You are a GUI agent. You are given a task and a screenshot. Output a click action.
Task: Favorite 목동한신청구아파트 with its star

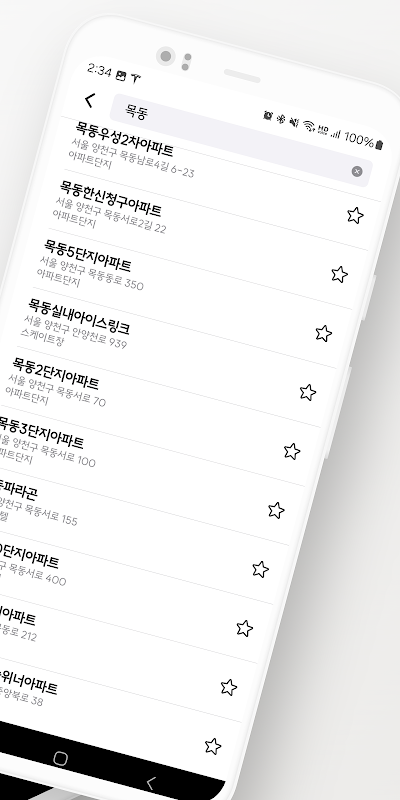(355, 215)
